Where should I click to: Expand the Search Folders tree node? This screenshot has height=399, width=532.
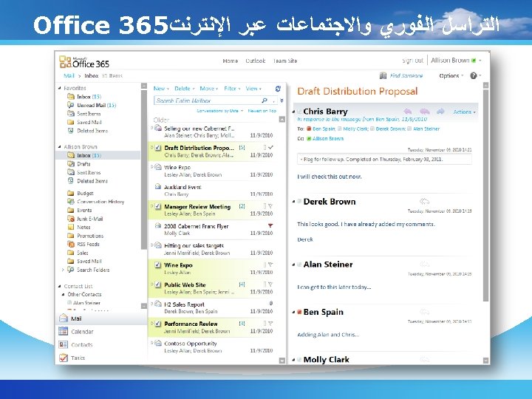point(63,270)
